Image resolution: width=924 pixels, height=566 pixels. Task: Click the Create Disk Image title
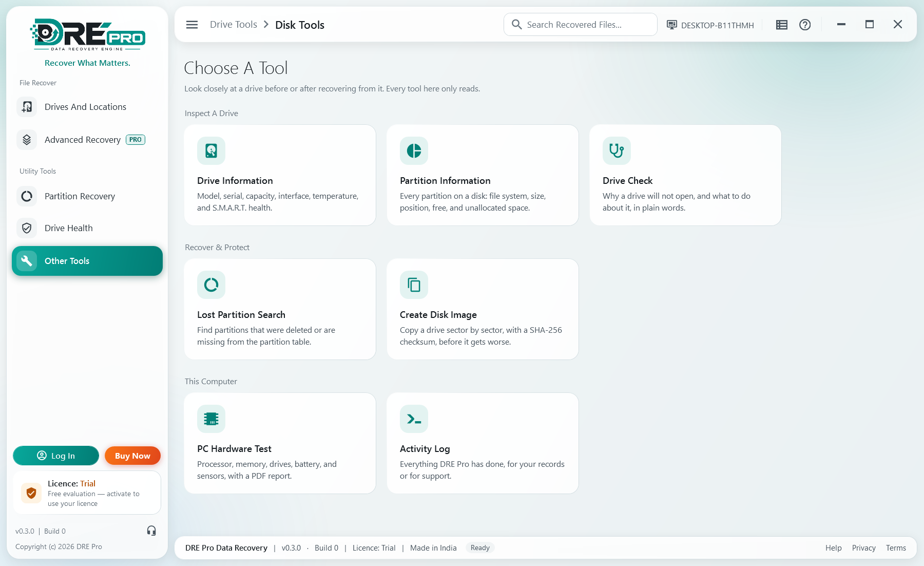pyautogui.click(x=438, y=315)
